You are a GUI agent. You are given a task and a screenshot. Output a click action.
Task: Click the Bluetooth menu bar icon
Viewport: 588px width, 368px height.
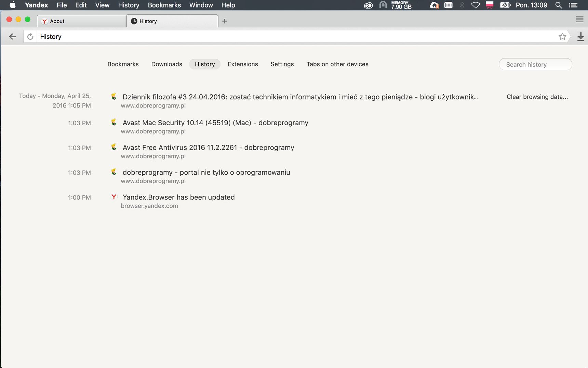(462, 5)
